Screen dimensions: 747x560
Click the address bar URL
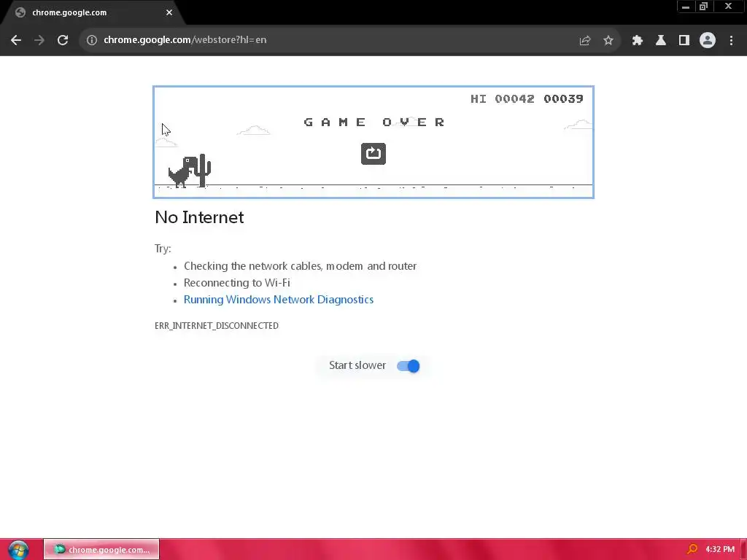coord(185,40)
